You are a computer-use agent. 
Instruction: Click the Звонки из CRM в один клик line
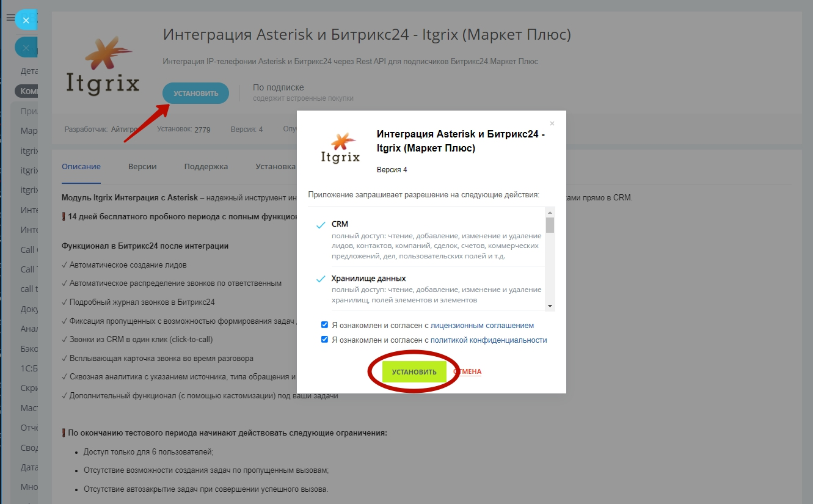coord(137,340)
